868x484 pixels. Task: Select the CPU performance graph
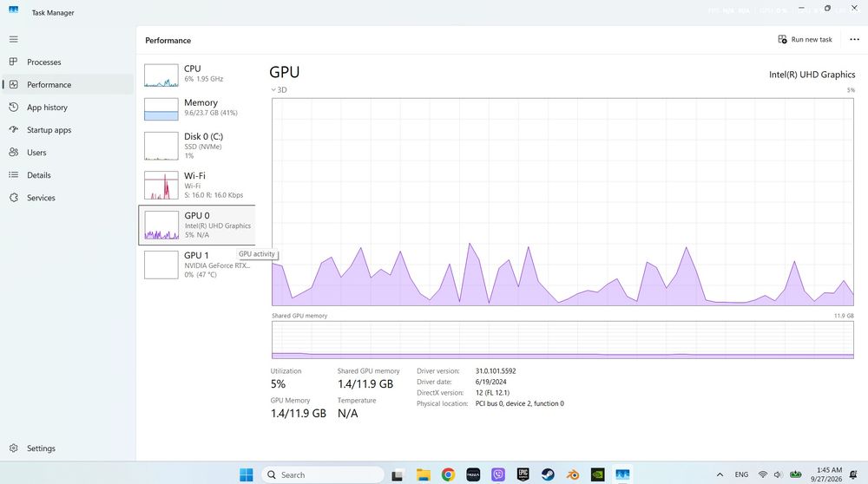point(196,75)
